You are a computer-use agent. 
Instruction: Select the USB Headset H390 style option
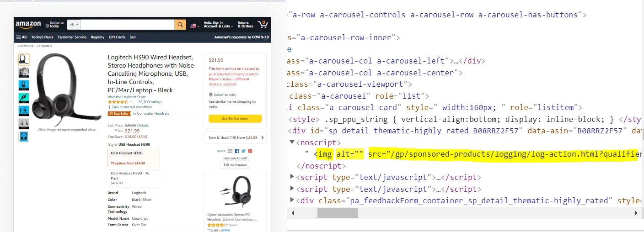(x=133, y=158)
